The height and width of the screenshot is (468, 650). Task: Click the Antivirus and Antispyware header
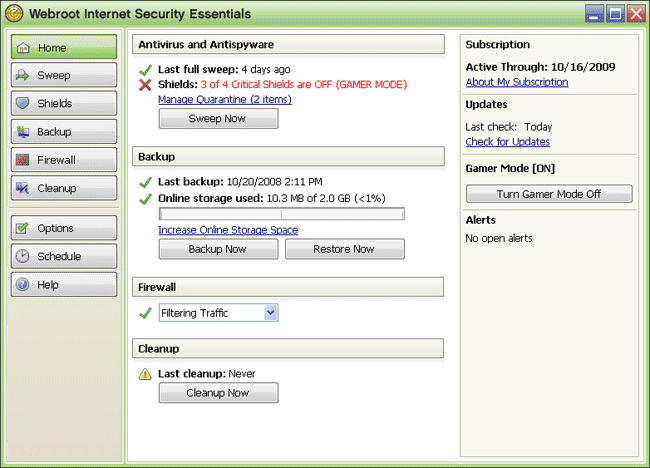click(x=288, y=44)
